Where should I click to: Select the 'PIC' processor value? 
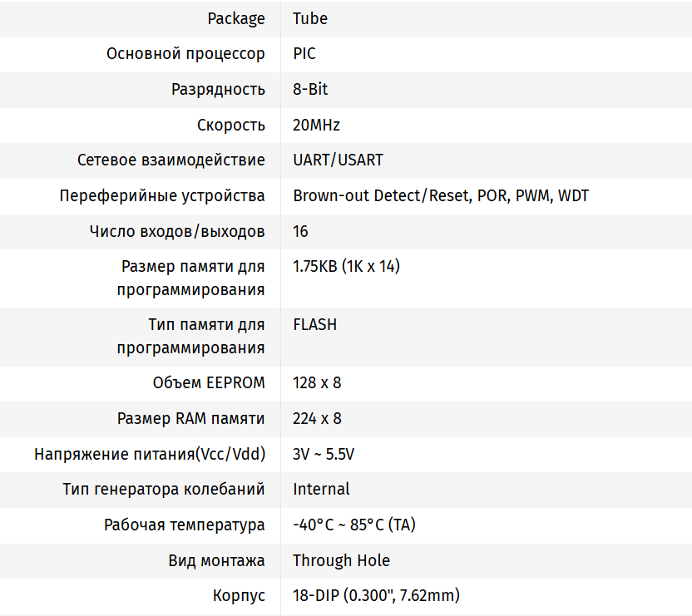(304, 54)
